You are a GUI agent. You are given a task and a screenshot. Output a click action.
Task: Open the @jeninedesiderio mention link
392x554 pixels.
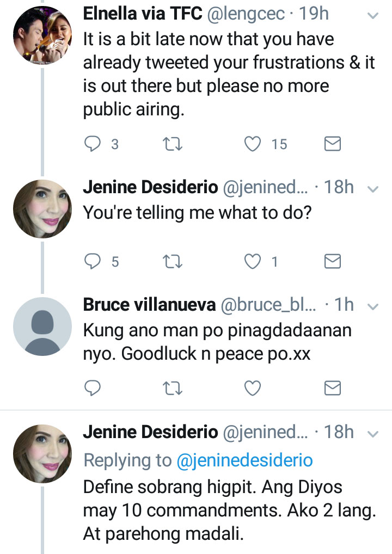[244, 460]
